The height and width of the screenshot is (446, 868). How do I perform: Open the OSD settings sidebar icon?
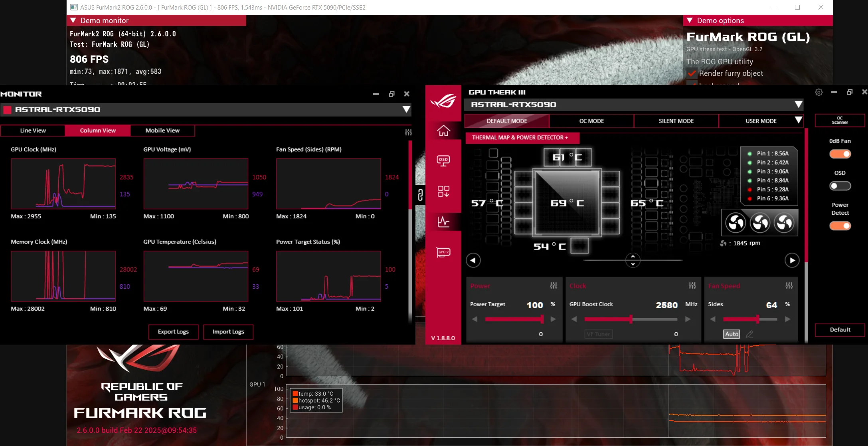click(x=443, y=161)
